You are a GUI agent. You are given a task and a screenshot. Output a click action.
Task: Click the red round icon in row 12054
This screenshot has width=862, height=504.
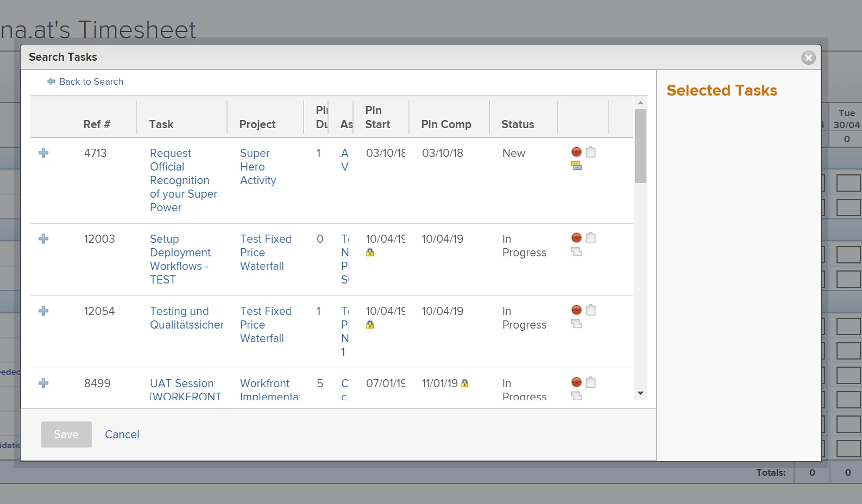(x=577, y=310)
